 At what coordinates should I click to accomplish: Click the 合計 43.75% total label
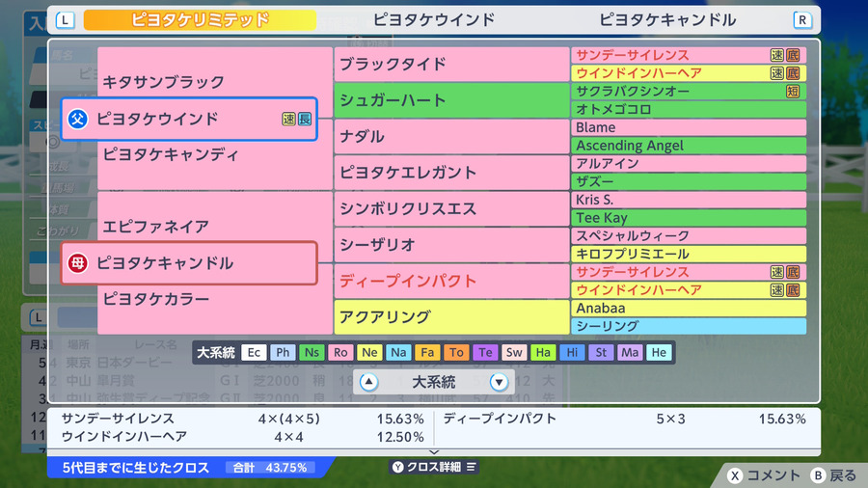[270, 468]
